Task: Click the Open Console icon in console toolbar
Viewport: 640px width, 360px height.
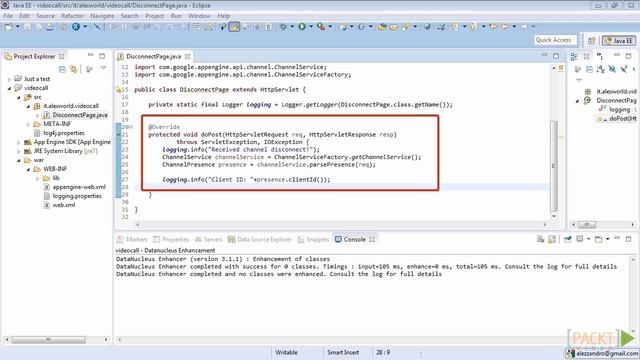Action: (598, 239)
